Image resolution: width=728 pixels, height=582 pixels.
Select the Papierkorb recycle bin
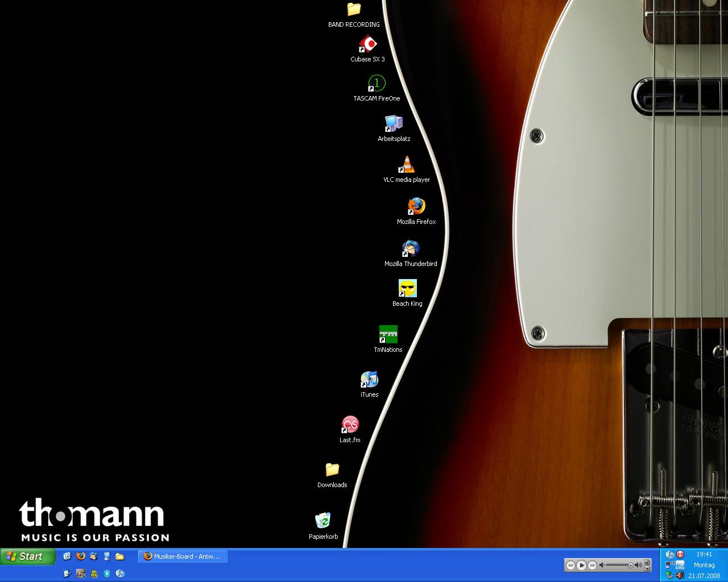click(323, 526)
